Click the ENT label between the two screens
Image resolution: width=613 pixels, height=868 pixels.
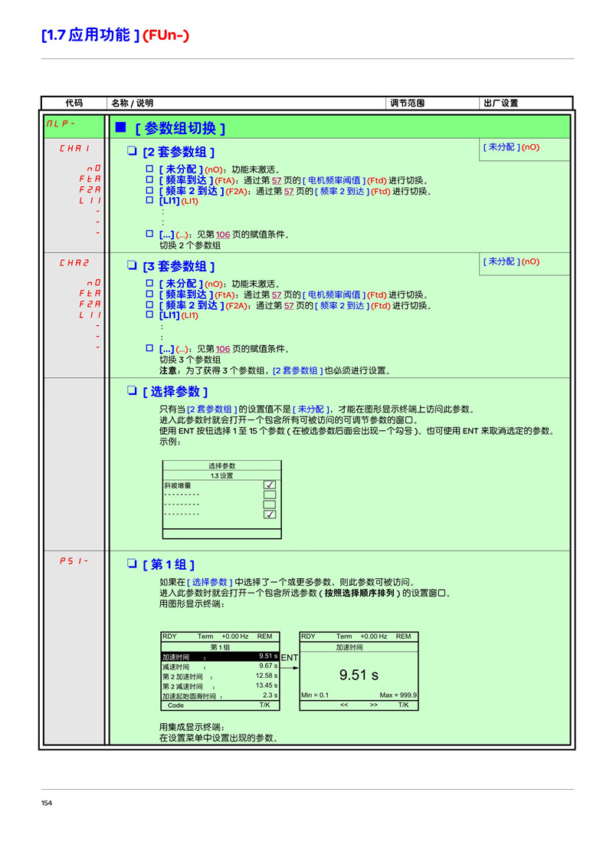[290, 658]
